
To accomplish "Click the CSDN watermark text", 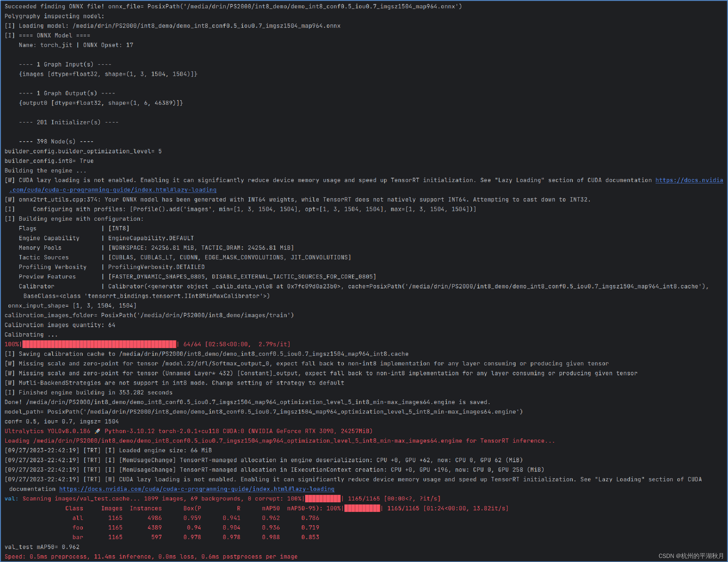I will (691, 556).
